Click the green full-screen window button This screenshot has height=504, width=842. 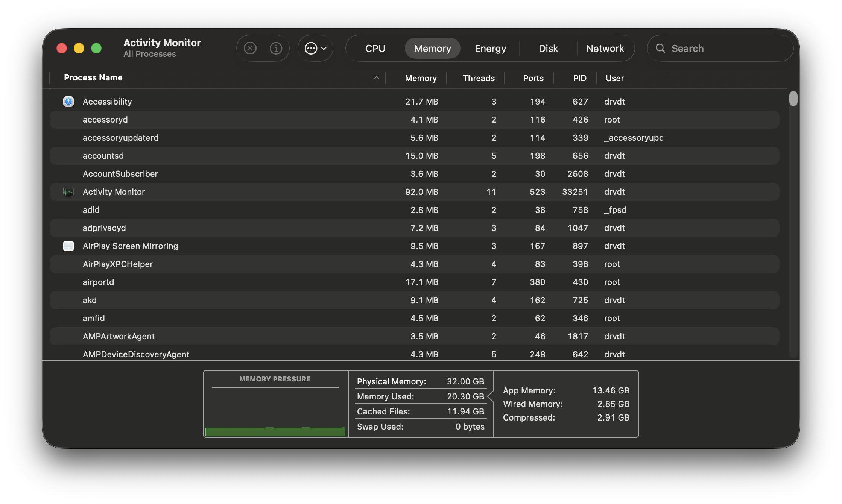pyautogui.click(x=96, y=48)
